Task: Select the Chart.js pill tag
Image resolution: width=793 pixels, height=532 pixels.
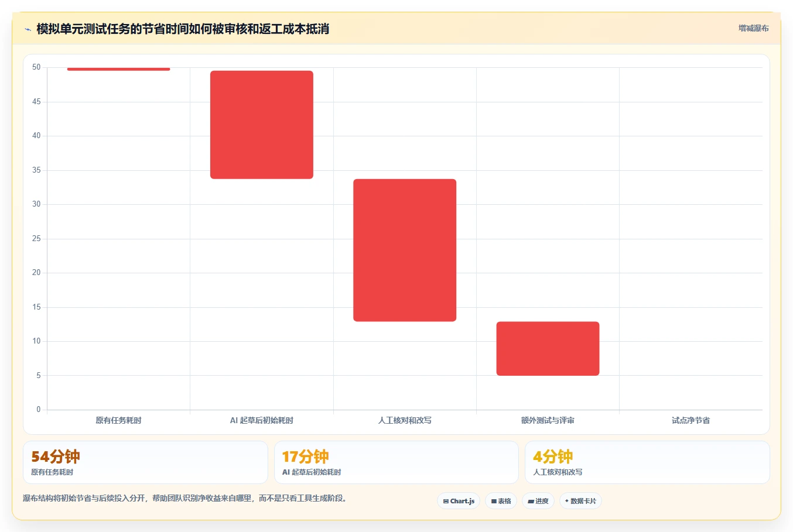Action: (459, 501)
